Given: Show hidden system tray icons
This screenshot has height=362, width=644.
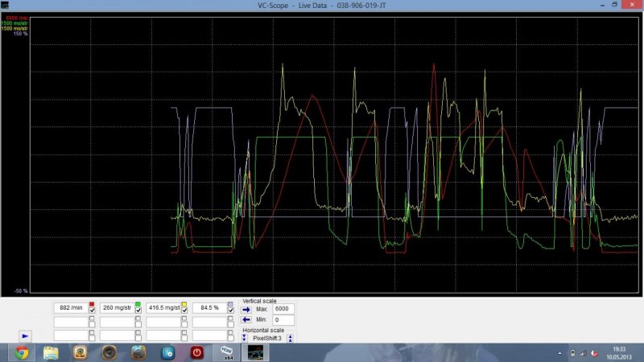Looking at the screenshot, I should tap(561, 352).
